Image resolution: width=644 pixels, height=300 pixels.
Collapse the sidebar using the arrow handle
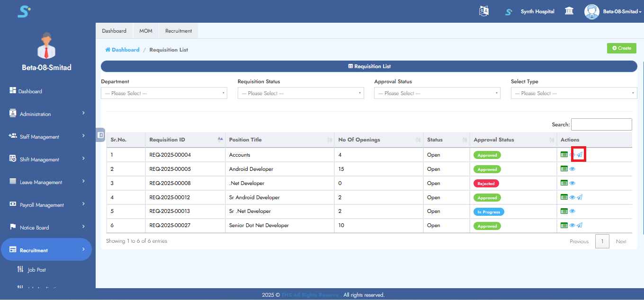tap(100, 135)
